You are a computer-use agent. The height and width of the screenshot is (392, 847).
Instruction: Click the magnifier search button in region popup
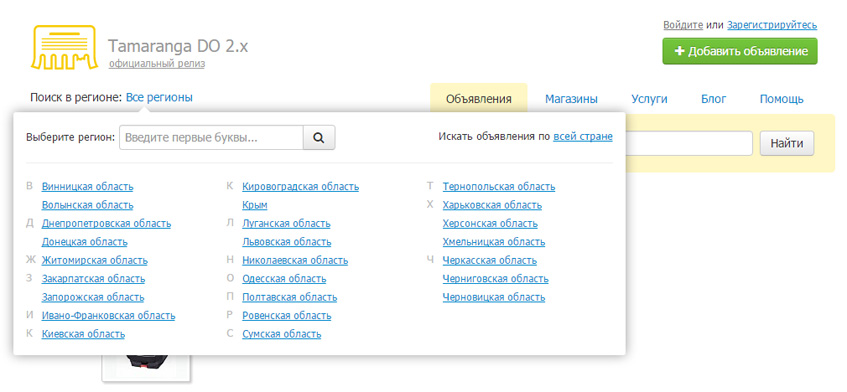(319, 138)
